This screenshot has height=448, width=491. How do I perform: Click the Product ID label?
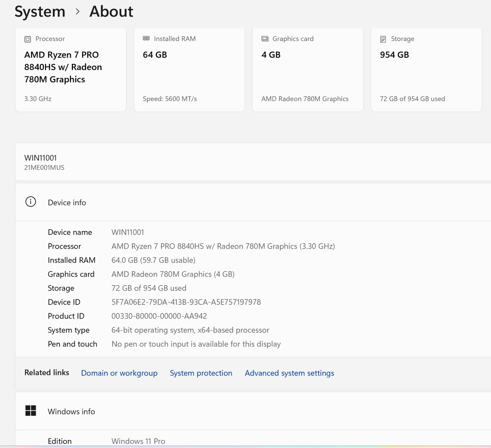coord(66,316)
